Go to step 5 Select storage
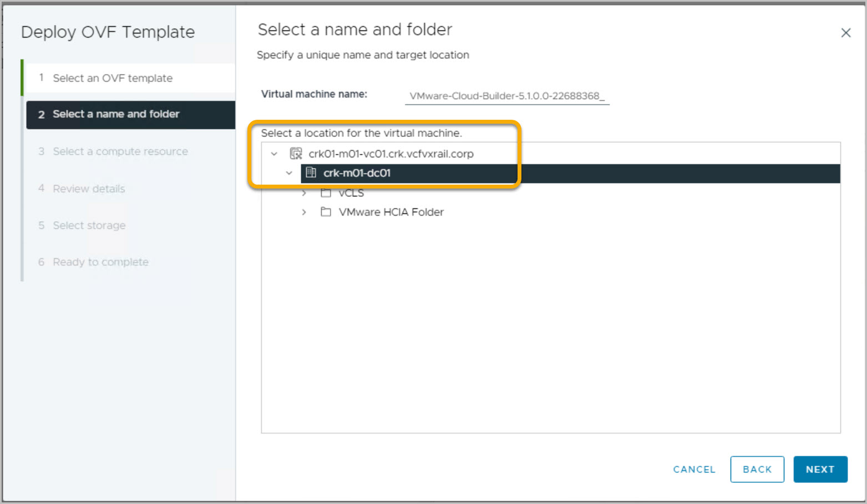This screenshot has height=504, width=867. click(x=89, y=225)
